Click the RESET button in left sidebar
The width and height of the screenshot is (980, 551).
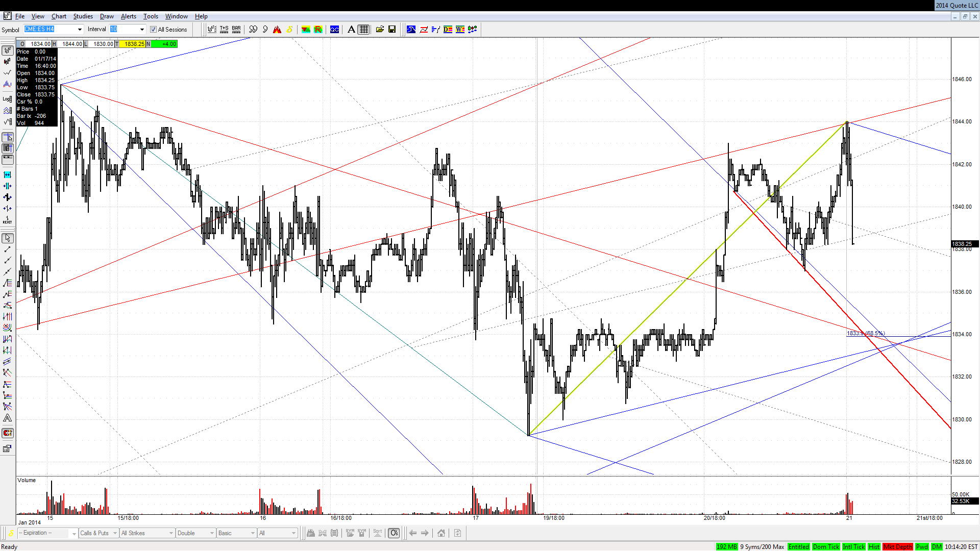tap(7, 220)
